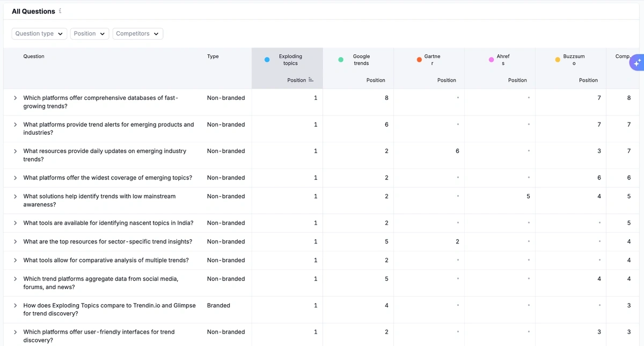The image size is (644, 346).
Task: Click the All Questions heading
Action: pos(33,11)
